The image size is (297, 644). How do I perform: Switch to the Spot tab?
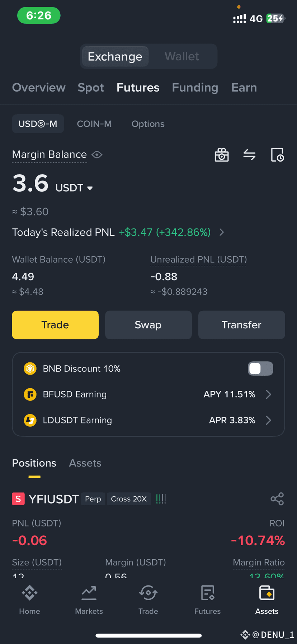pyautogui.click(x=91, y=87)
